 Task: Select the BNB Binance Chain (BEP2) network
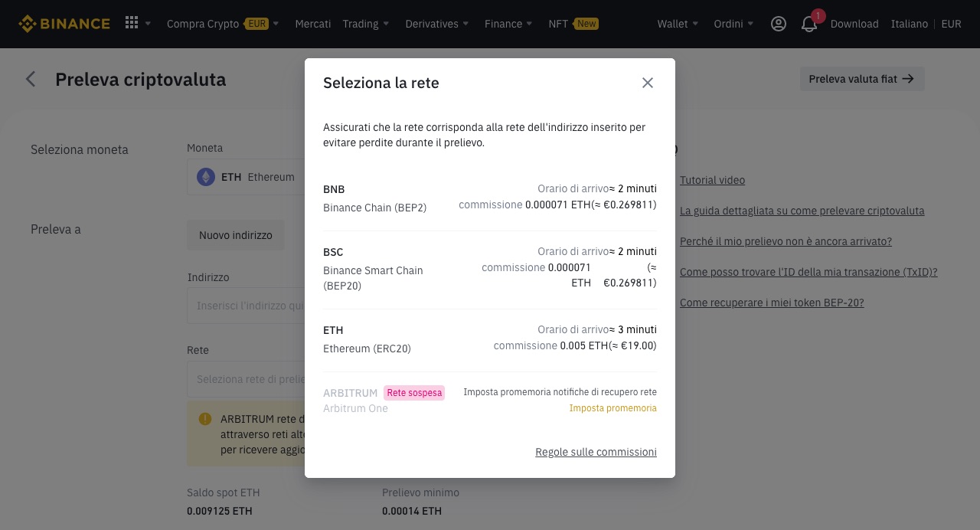490,198
